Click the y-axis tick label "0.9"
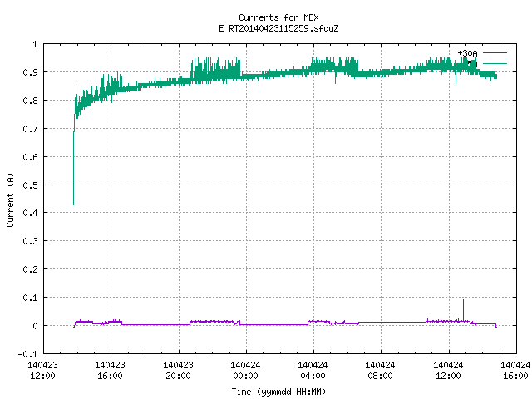532x399 pixels. pyautogui.click(x=30, y=72)
